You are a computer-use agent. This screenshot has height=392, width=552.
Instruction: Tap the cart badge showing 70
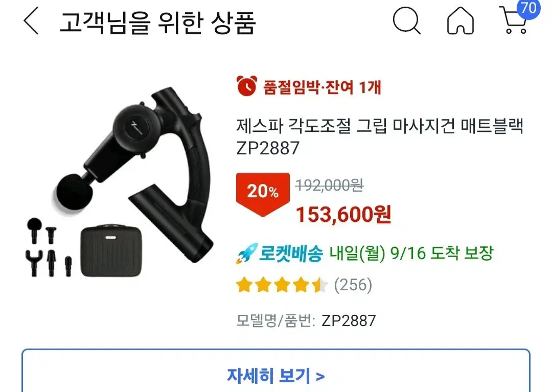click(x=528, y=8)
